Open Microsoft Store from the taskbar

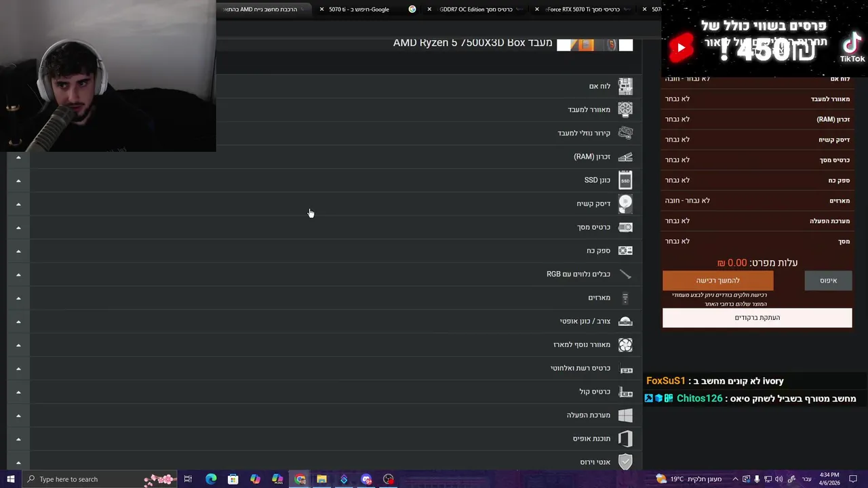233,479
